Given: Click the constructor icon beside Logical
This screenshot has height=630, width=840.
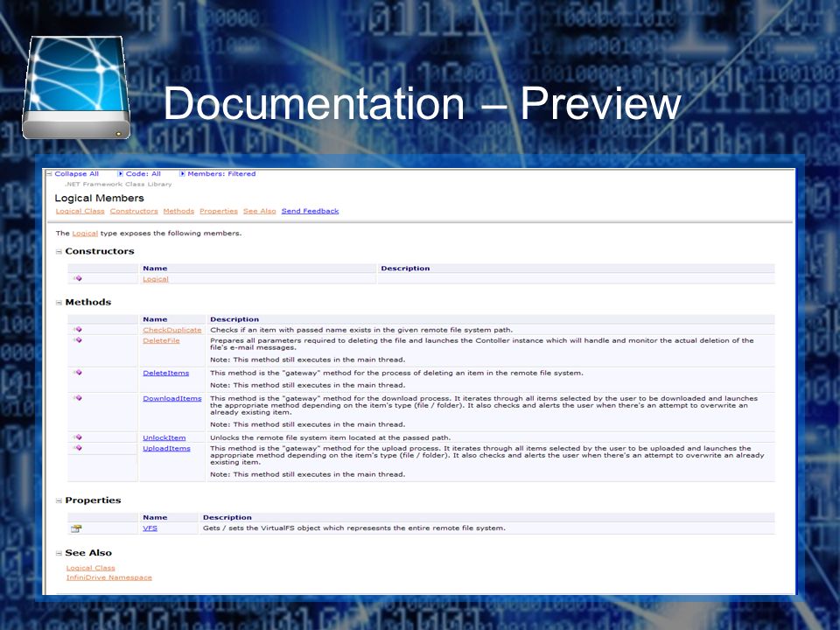Looking at the screenshot, I should pos(78,278).
